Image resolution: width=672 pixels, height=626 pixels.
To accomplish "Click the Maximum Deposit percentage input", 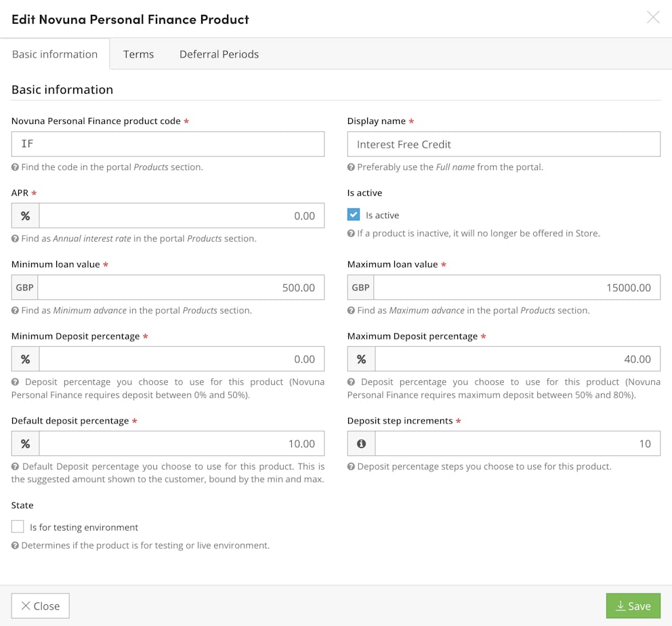I will point(518,359).
